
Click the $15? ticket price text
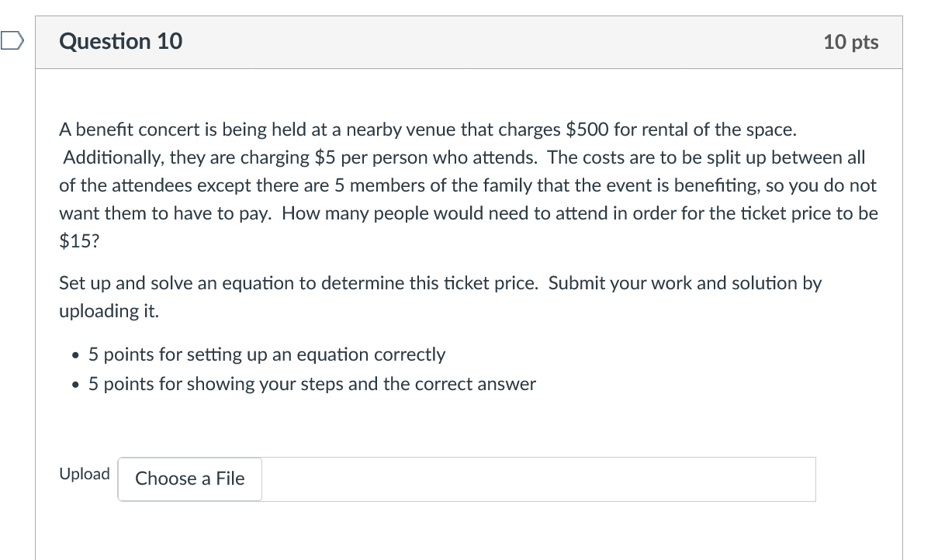[79, 241]
